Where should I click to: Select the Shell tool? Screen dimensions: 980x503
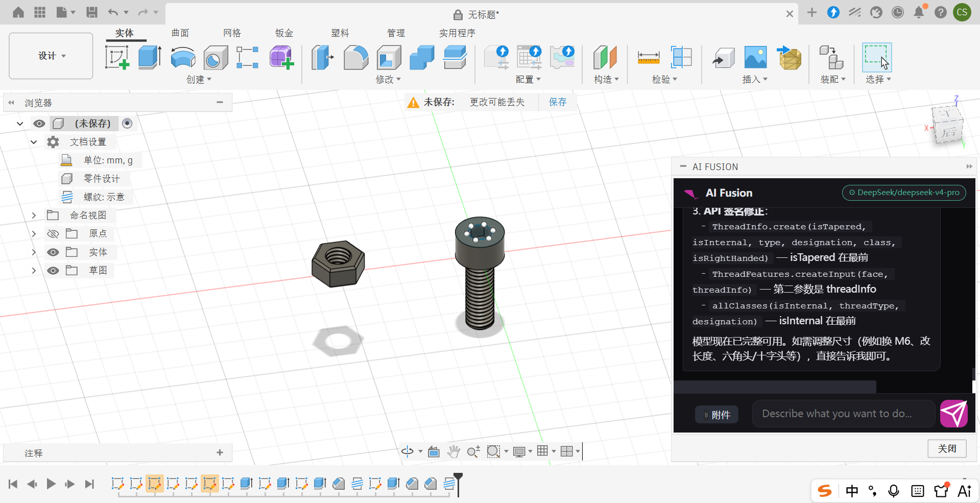pos(389,57)
